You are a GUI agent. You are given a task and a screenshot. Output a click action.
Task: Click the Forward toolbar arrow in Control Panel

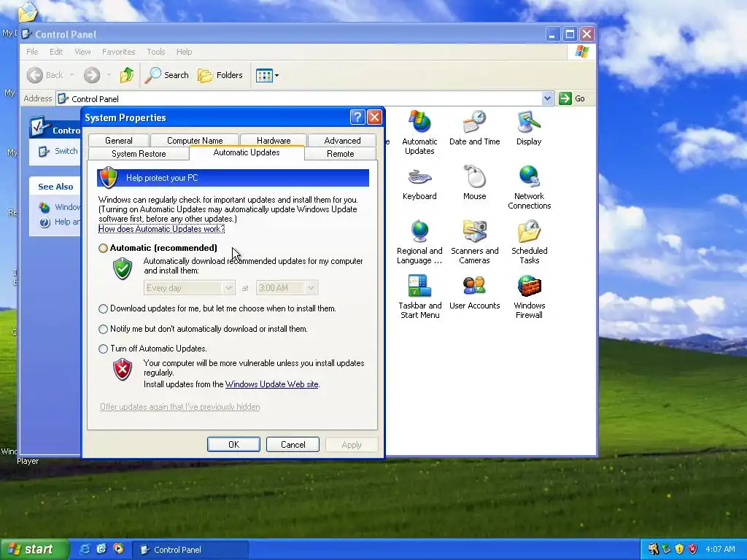(x=92, y=75)
